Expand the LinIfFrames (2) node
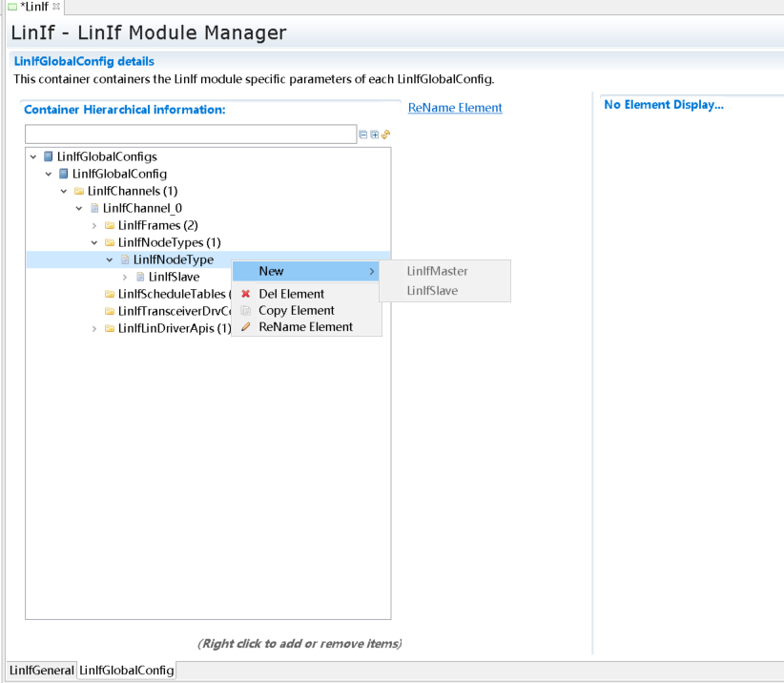 point(94,225)
